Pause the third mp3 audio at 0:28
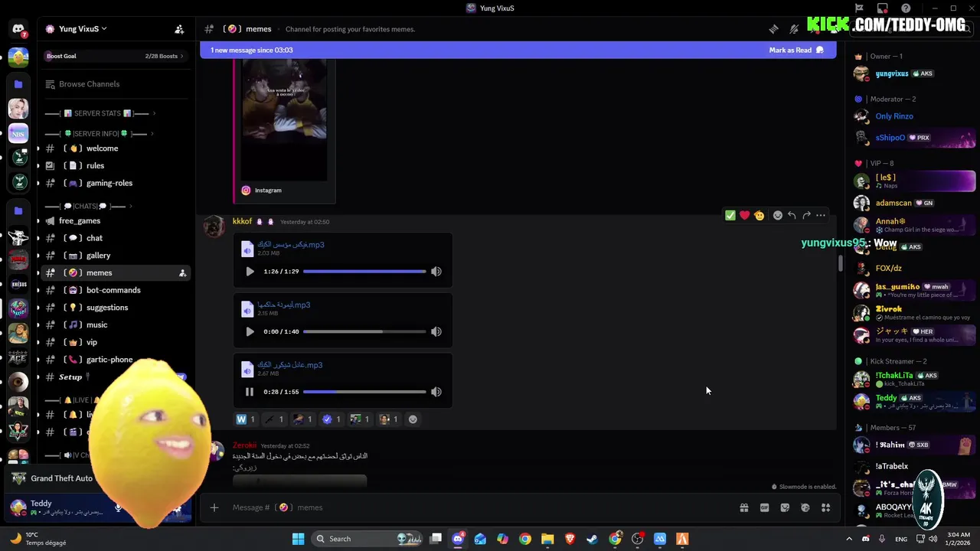 click(250, 392)
